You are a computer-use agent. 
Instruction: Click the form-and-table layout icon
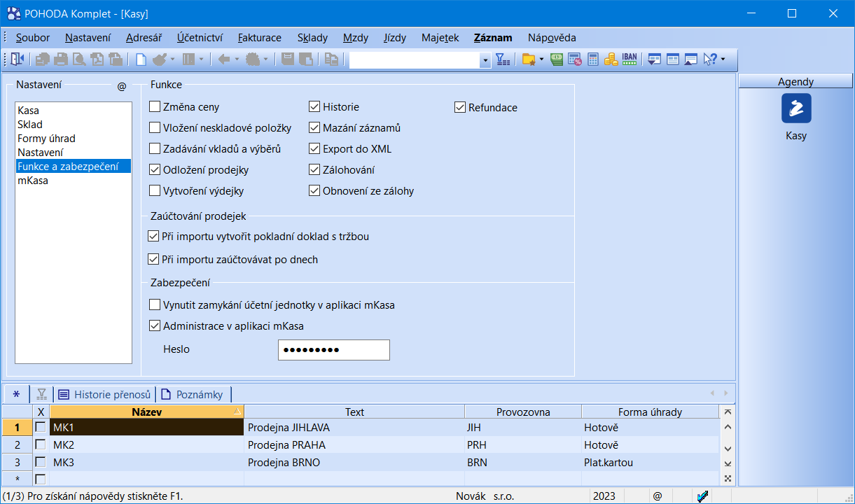pos(673,59)
